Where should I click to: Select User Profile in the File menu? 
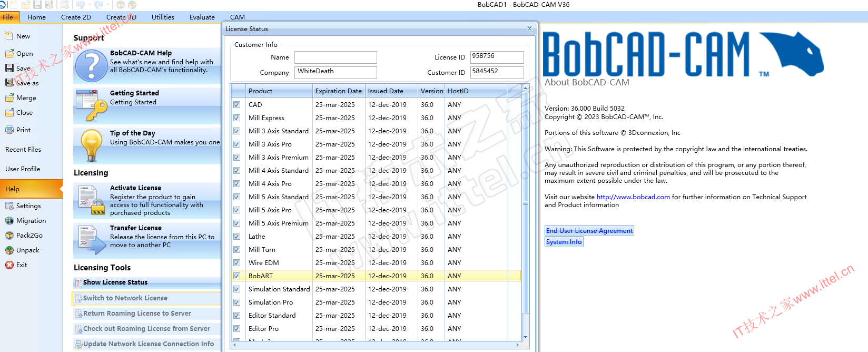point(23,169)
